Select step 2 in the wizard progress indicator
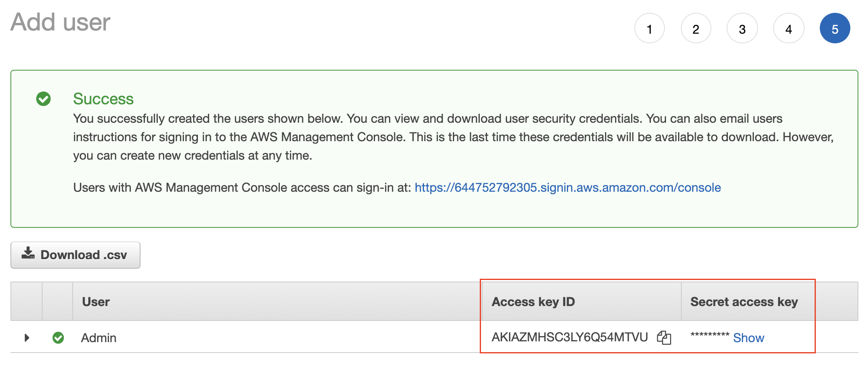 tap(696, 28)
